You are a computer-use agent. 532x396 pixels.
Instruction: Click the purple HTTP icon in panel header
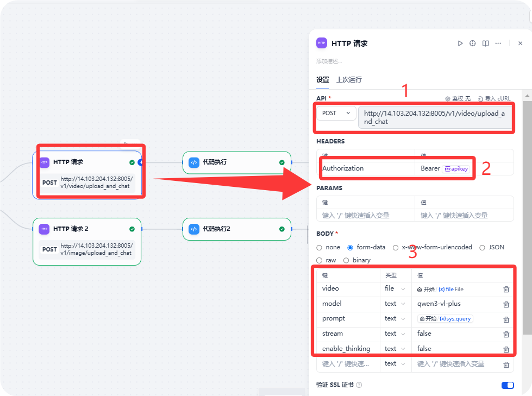pos(322,43)
